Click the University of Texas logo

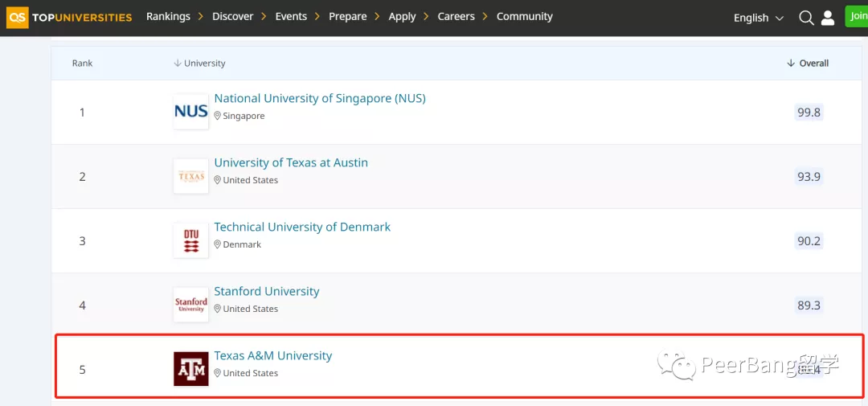tap(190, 176)
